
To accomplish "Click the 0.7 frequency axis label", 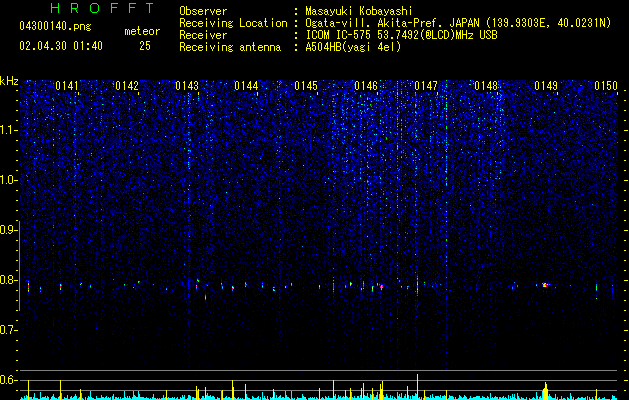I will [9, 330].
